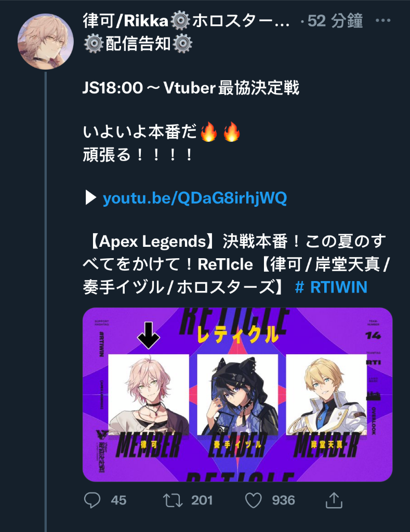Like the tweet with heart icon
Image resolution: width=410 pixels, height=532 pixels.
point(254,500)
